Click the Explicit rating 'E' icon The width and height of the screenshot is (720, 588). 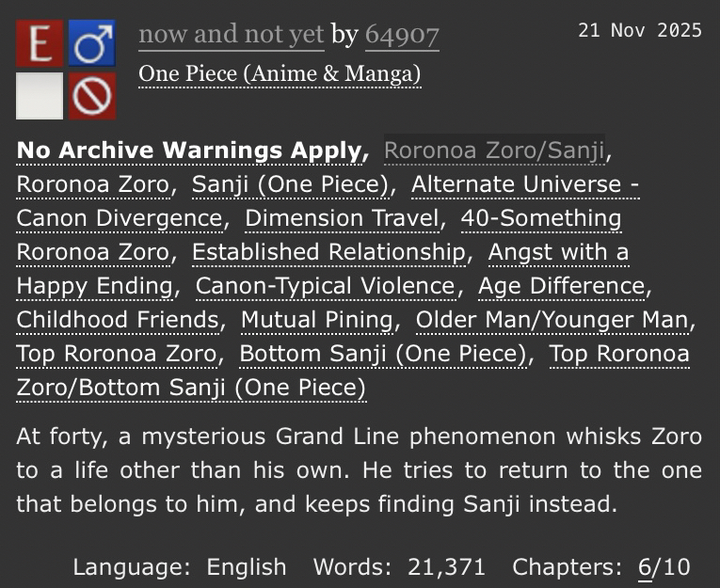point(40,43)
